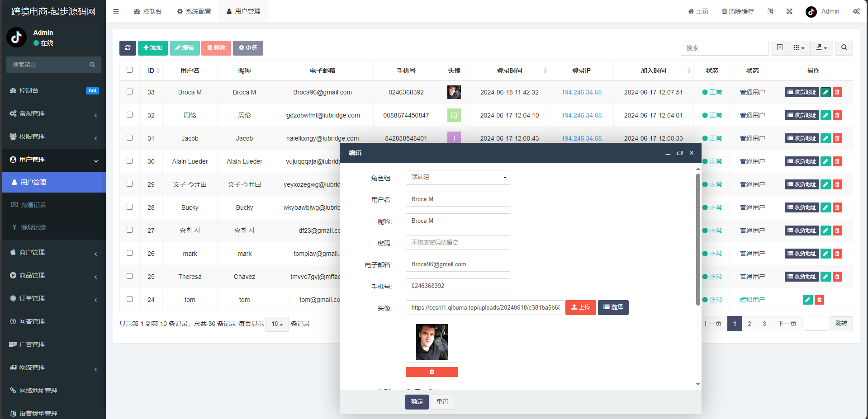
Task: Select the row checkbox for ID 29
Action: coord(130,184)
